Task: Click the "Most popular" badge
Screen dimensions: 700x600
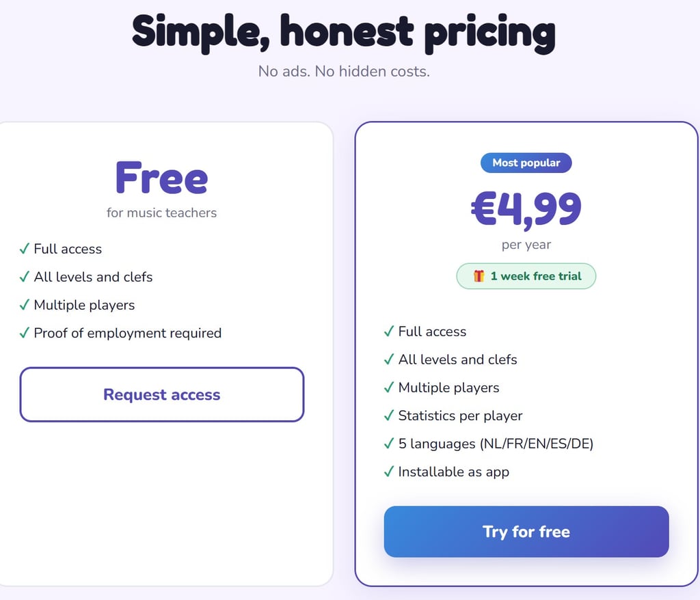Action: (x=526, y=163)
